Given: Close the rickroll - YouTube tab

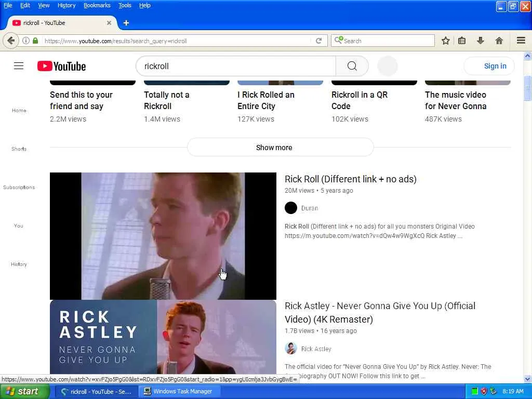Looking at the screenshot, I should 109,23.
